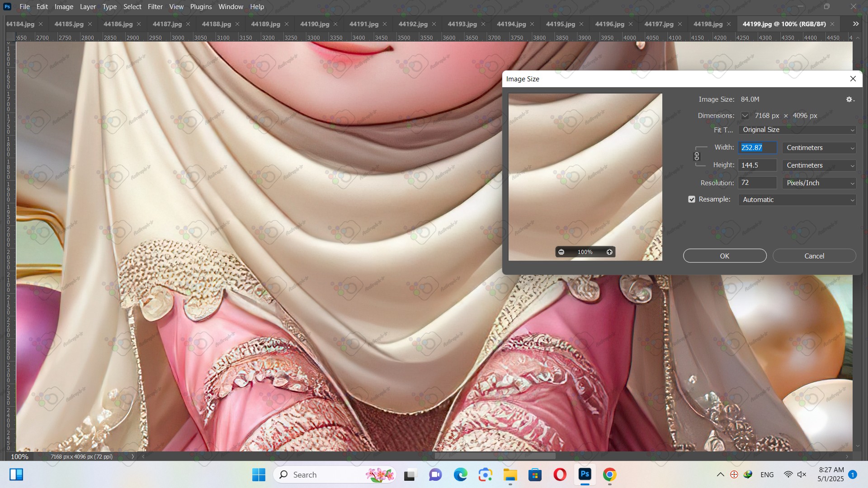Open the Plugins menu
Image resolution: width=868 pixels, height=488 pixels.
tap(201, 7)
